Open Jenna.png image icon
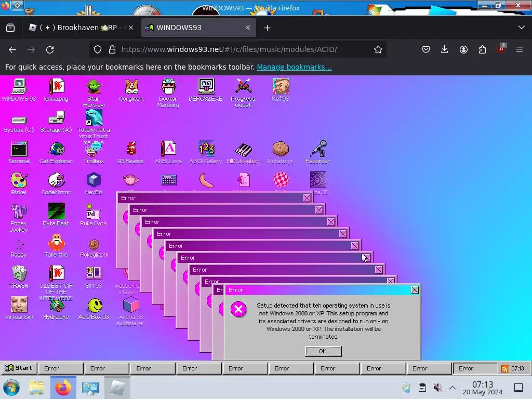This screenshot has width=532, height=399. click(x=56, y=90)
